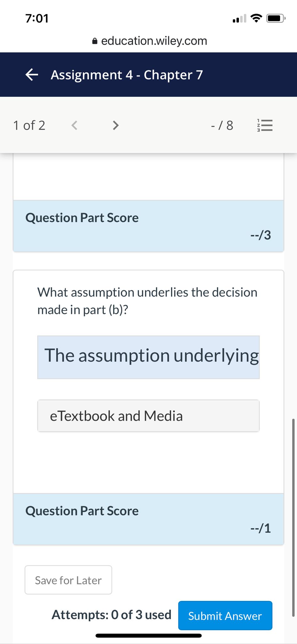
Task: Click the Submit Answer button
Action: [225, 616]
